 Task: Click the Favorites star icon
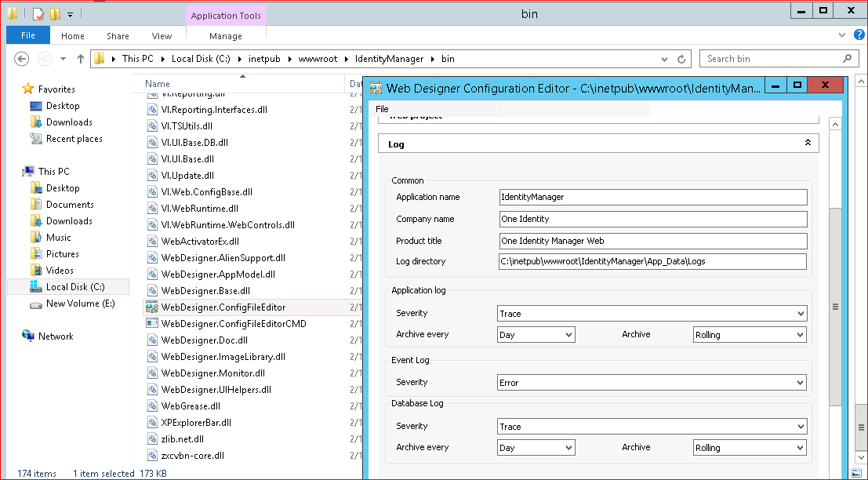[x=27, y=89]
